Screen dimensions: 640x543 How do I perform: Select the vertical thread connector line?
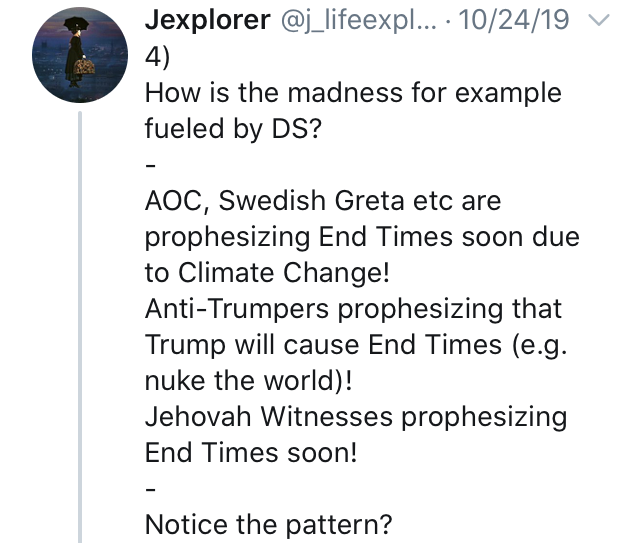80,327
